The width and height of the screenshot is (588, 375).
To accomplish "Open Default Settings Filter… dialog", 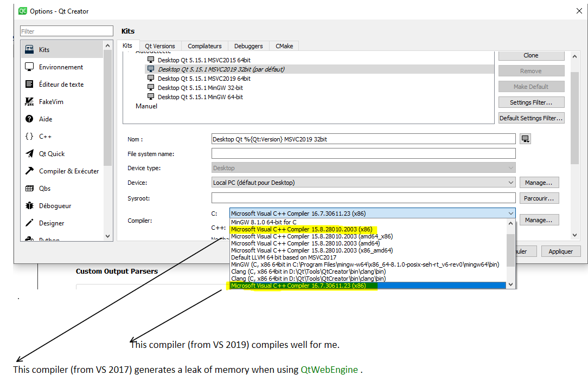I will pyautogui.click(x=531, y=118).
